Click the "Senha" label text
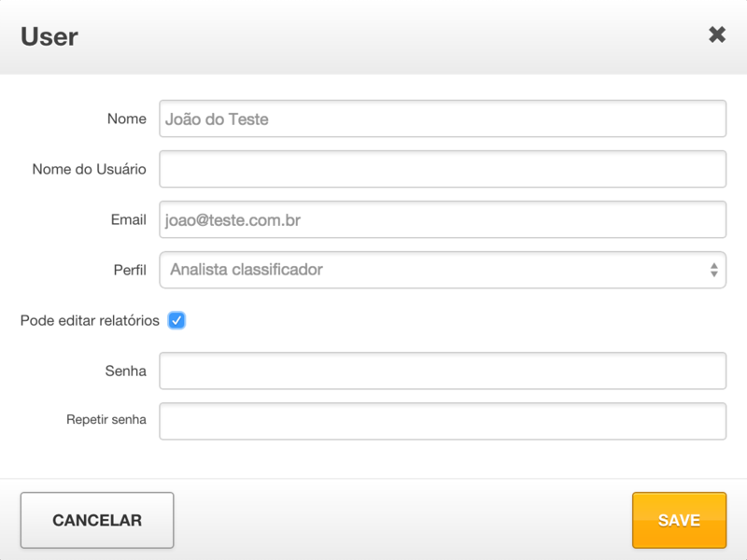The image size is (747, 560). pyautogui.click(x=126, y=371)
